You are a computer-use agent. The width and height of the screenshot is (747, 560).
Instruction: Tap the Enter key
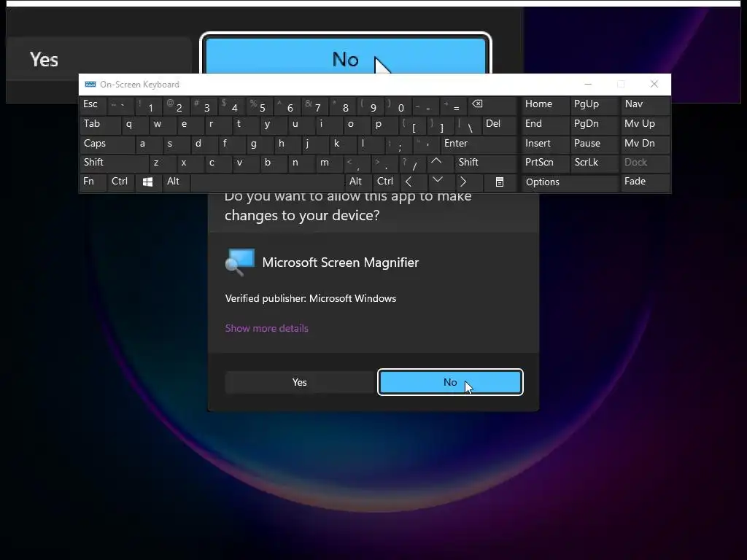click(479, 144)
